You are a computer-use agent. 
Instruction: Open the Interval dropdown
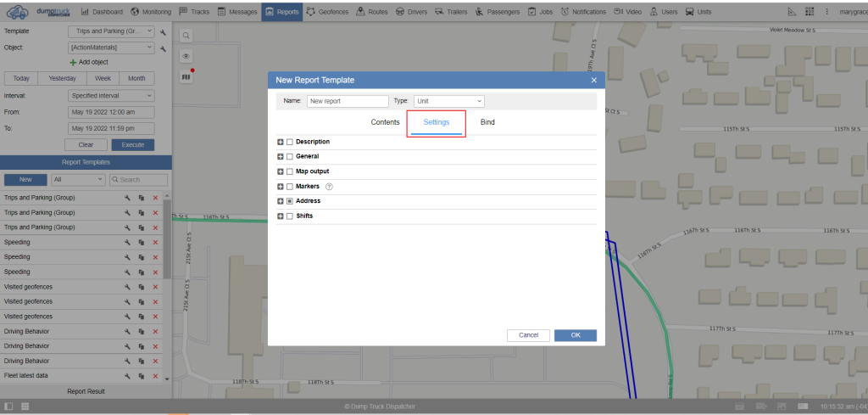pyautogui.click(x=110, y=96)
